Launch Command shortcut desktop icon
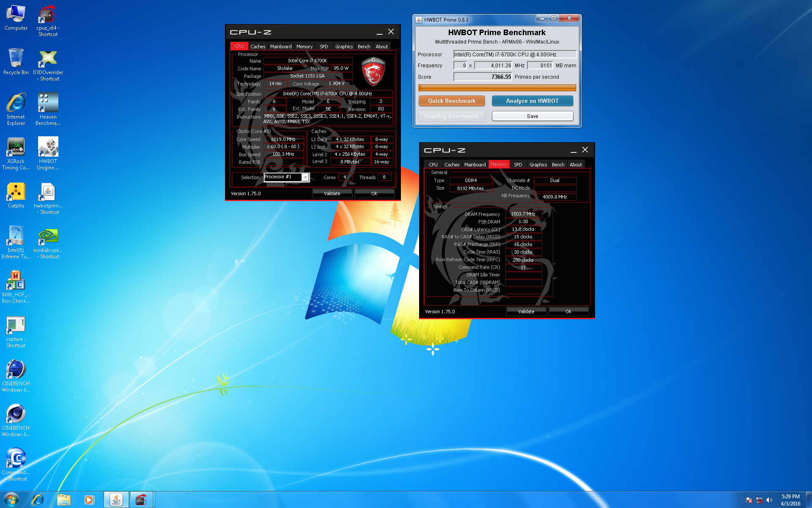This screenshot has width=812, height=508. (x=16, y=465)
